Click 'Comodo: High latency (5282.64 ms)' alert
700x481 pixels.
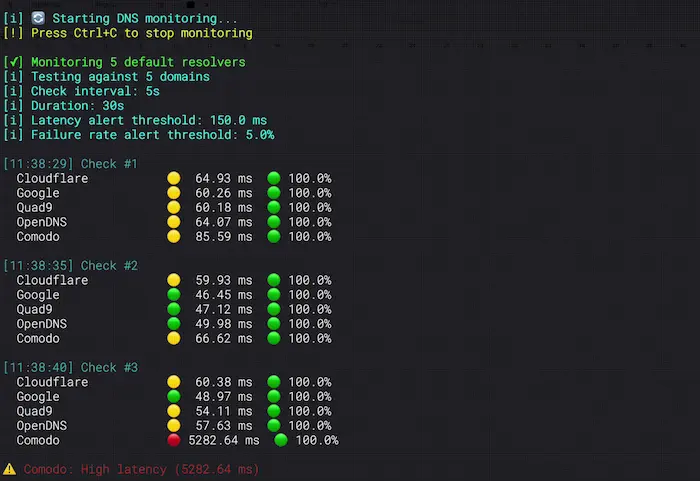[x=141, y=469]
